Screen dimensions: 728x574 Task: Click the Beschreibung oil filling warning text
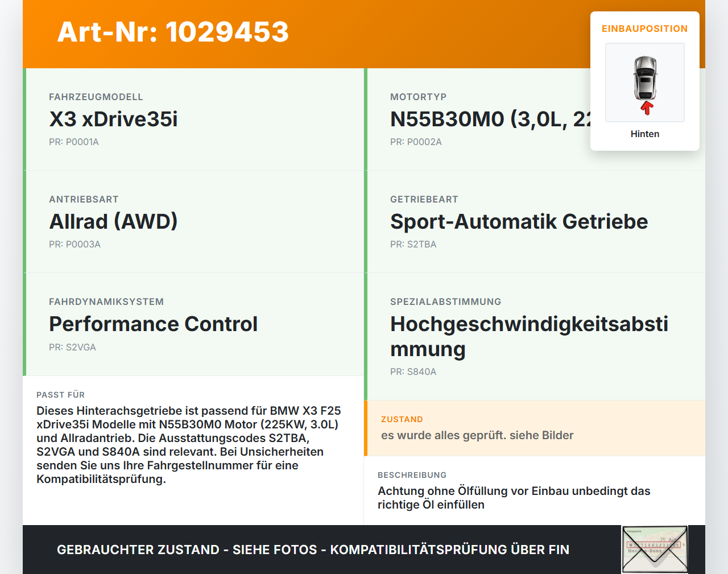point(514,498)
